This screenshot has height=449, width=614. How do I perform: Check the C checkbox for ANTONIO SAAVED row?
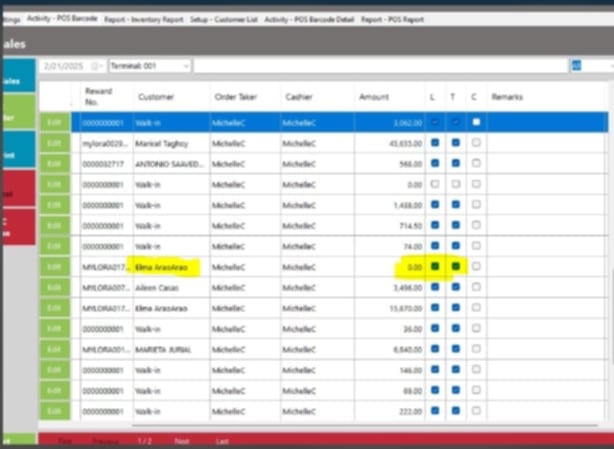point(476,164)
